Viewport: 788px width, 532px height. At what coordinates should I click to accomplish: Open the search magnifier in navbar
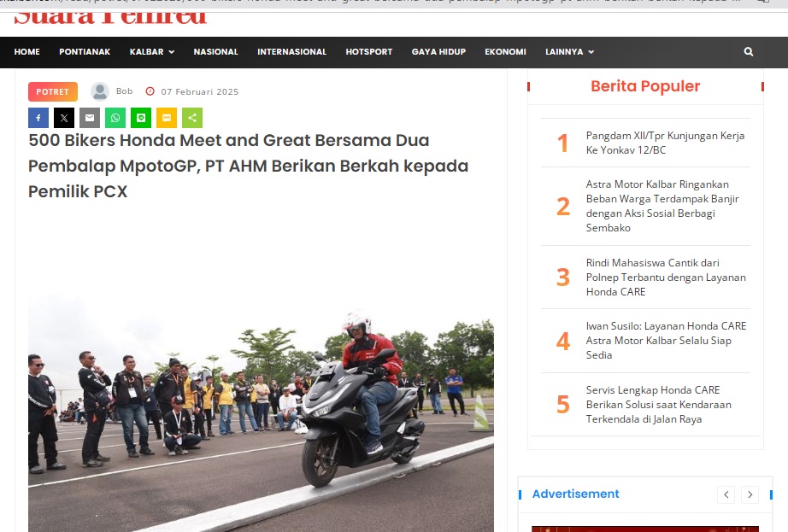pyautogui.click(x=749, y=52)
